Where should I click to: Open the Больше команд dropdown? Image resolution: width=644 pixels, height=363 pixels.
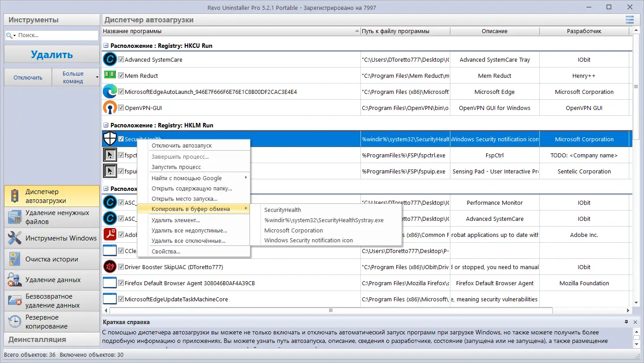tap(76, 77)
